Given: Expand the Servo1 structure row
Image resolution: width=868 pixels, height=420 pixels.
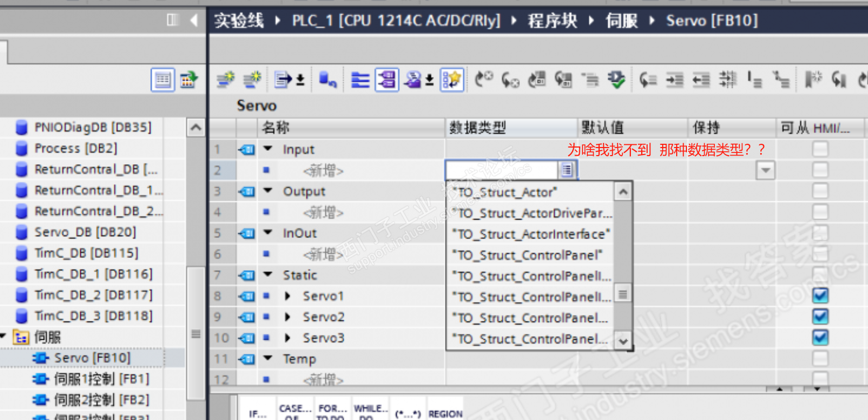Looking at the screenshot, I should pyautogui.click(x=288, y=296).
